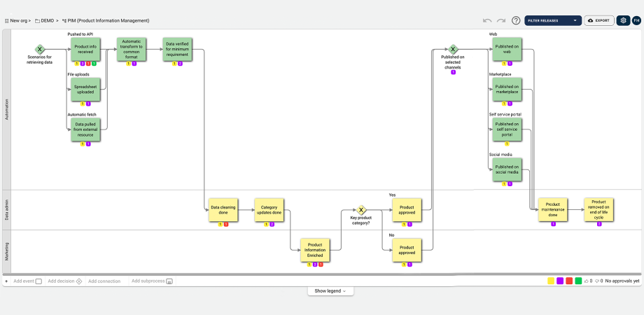Select the Key product category gateway
Viewport: 644px width, 315px height.
pos(360,210)
